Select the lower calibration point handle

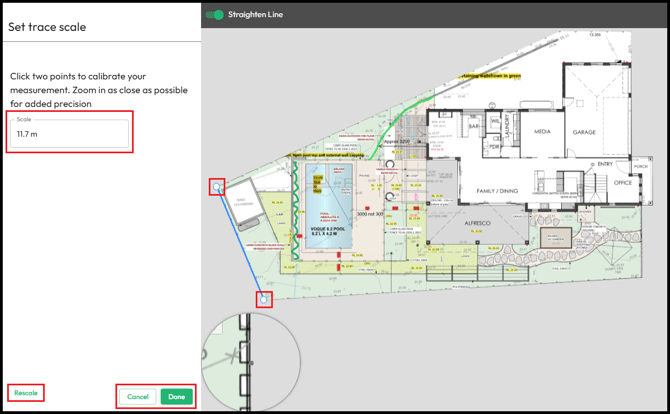[x=264, y=298]
